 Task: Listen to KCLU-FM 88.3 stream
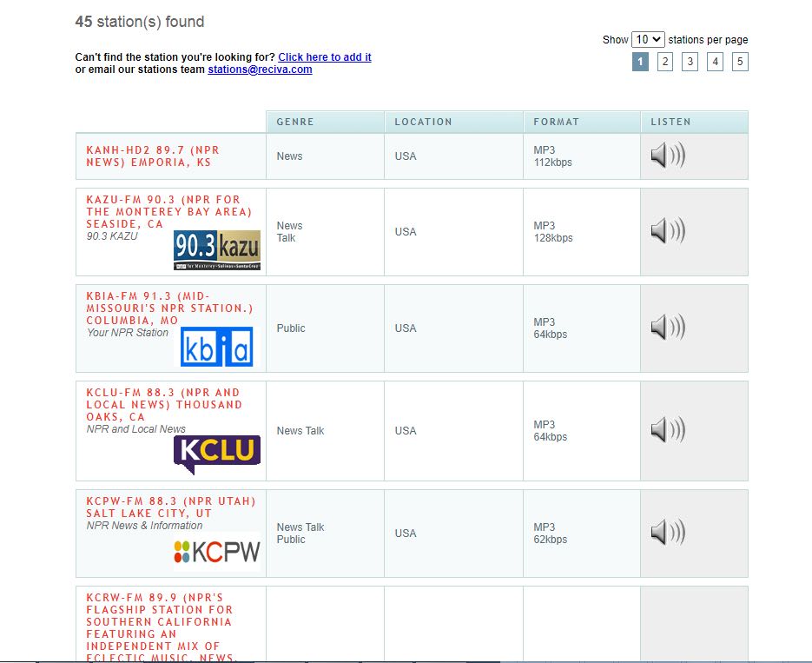click(666, 430)
